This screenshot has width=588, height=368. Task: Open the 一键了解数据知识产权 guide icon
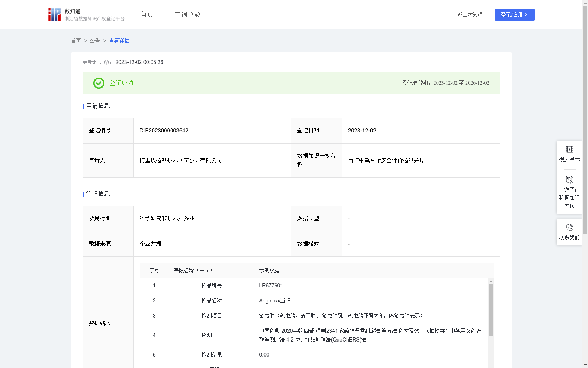coord(569,180)
